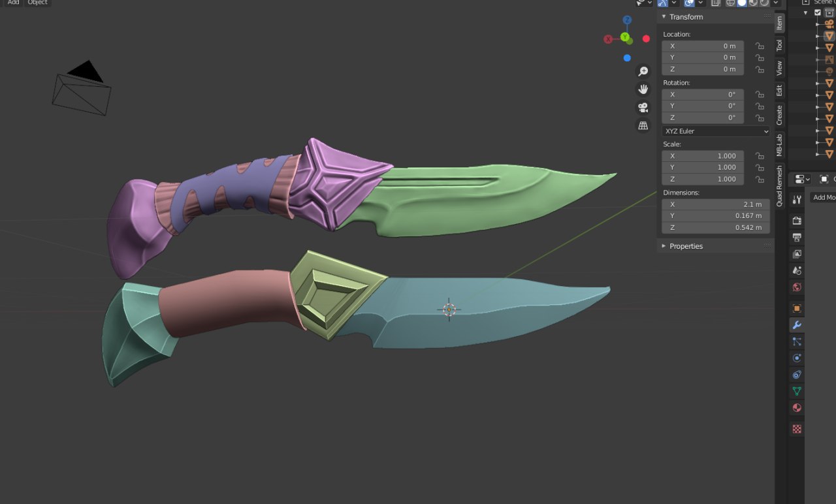836x504 pixels.
Task: Toggle lock for Location X
Action: (760, 46)
